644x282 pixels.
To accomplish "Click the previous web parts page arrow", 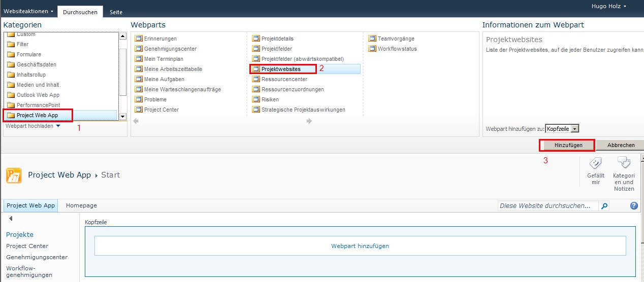I will (x=136, y=121).
